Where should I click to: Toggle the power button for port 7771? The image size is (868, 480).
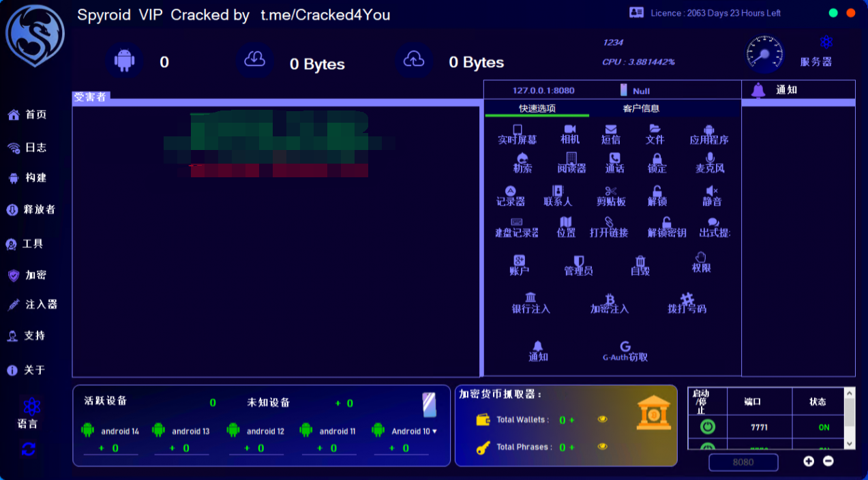click(707, 427)
